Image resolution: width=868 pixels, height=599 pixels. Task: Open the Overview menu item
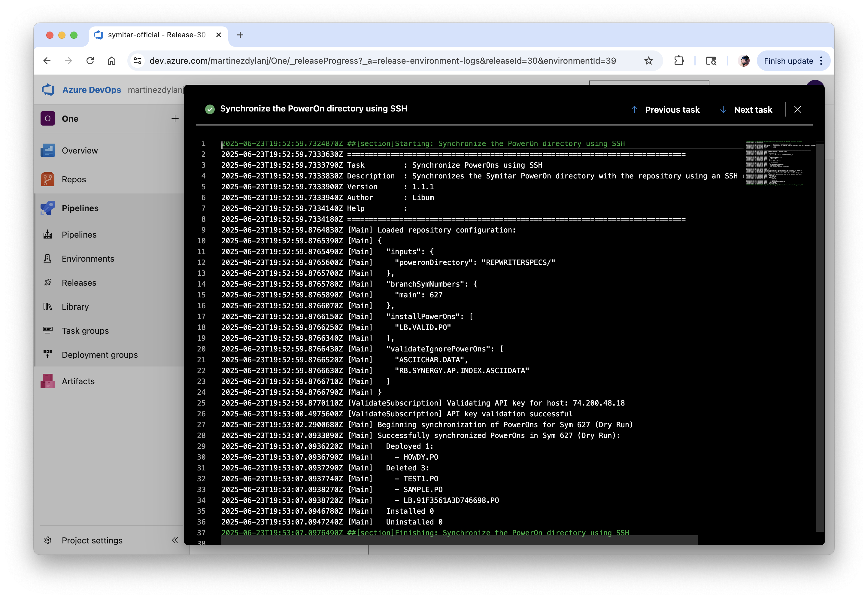pos(80,151)
